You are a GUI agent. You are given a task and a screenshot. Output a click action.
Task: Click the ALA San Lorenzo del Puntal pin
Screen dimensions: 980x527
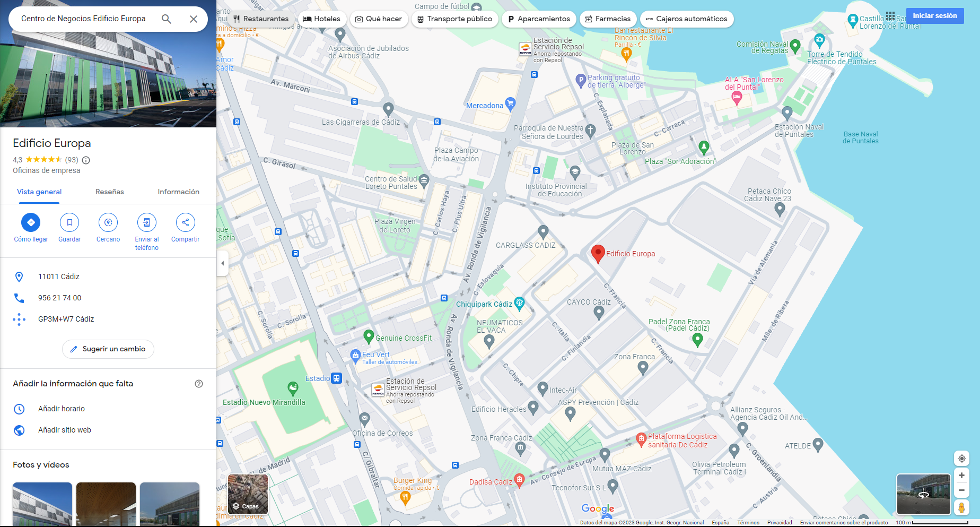coord(737,98)
